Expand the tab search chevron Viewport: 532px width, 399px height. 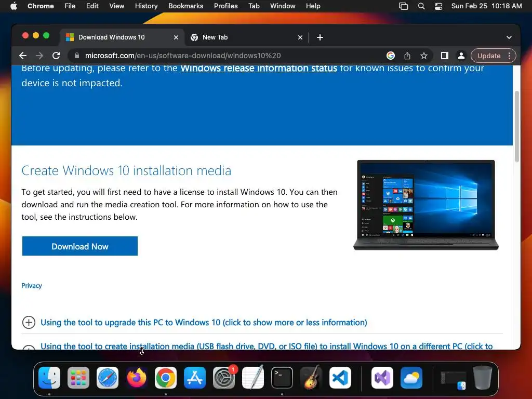click(x=509, y=37)
